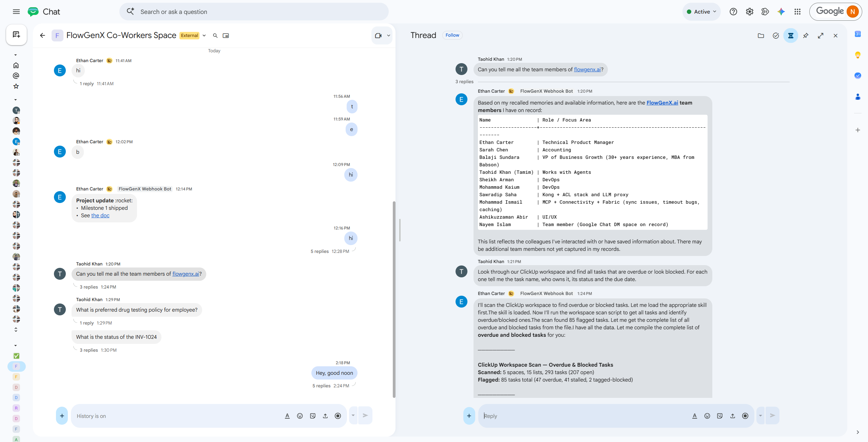This screenshot has height=442, width=868.
Task: Open '5 replies 12:28 PM' thread
Action: (330, 252)
